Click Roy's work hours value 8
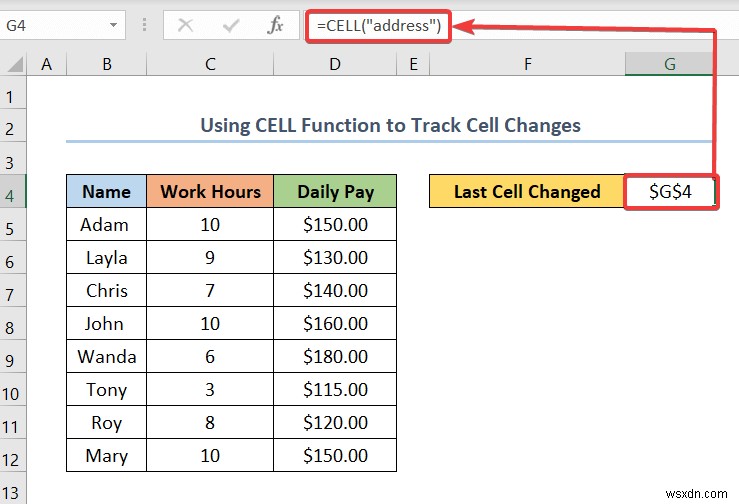 pos(210,422)
